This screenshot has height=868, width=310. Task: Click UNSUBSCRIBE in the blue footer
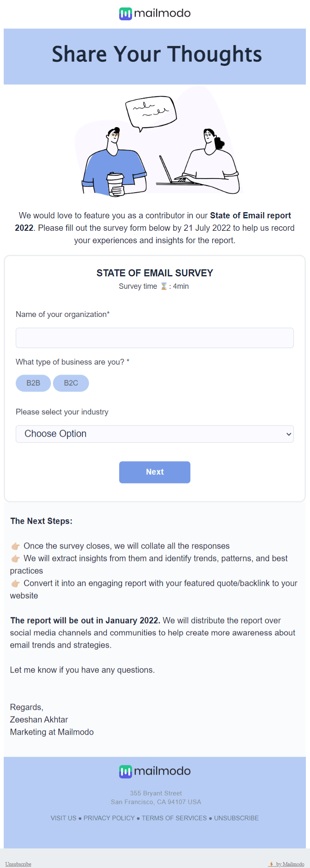coord(236,818)
